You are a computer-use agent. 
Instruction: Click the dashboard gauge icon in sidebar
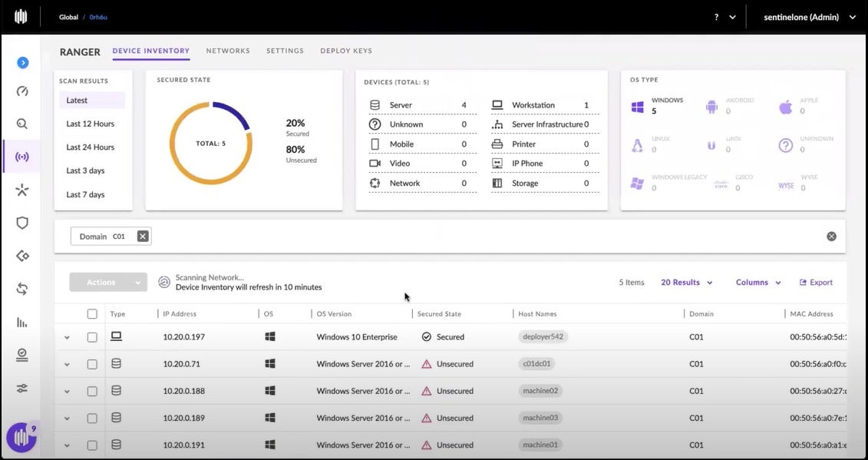click(22, 91)
